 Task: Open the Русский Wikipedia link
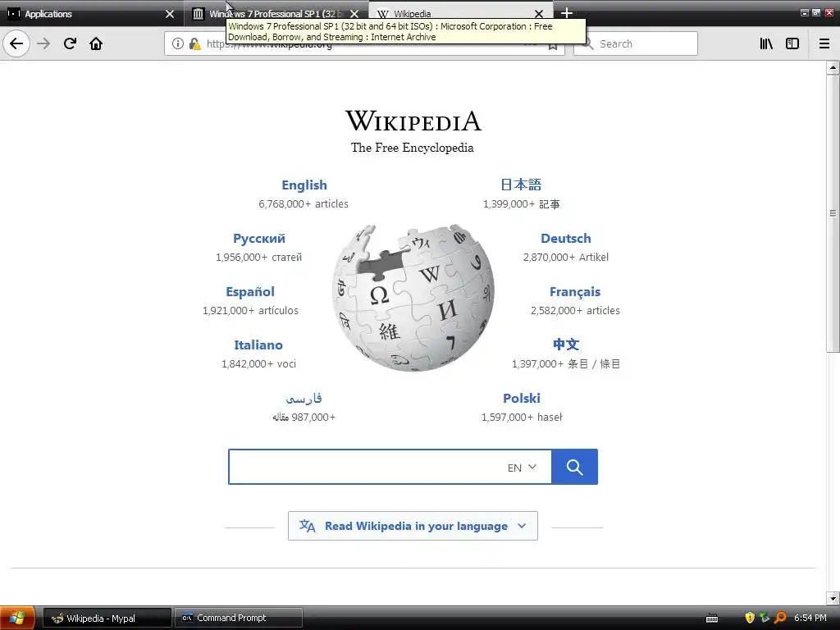pos(258,239)
